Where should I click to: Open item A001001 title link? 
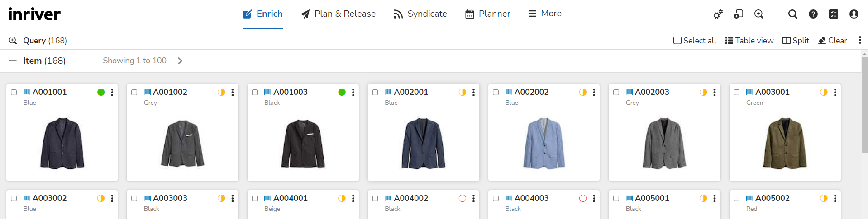coord(49,92)
